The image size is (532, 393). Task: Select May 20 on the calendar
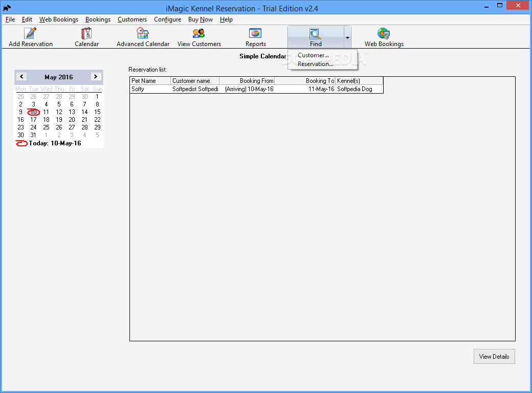(72, 120)
